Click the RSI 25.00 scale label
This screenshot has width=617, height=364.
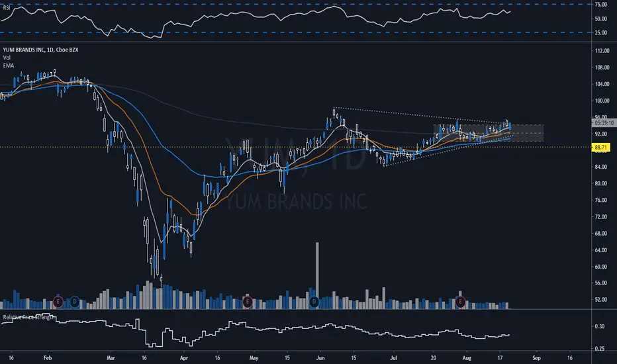pos(601,32)
